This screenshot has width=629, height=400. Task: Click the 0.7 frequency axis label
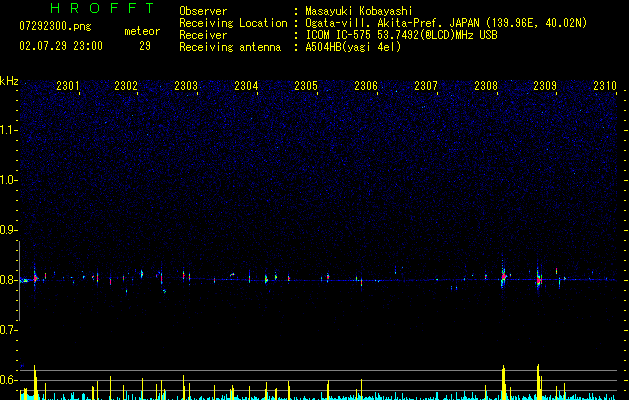(8, 330)
